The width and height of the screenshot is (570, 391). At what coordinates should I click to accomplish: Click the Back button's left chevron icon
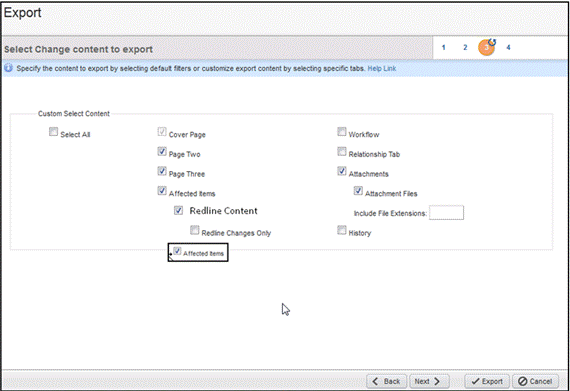coord(376,381)
